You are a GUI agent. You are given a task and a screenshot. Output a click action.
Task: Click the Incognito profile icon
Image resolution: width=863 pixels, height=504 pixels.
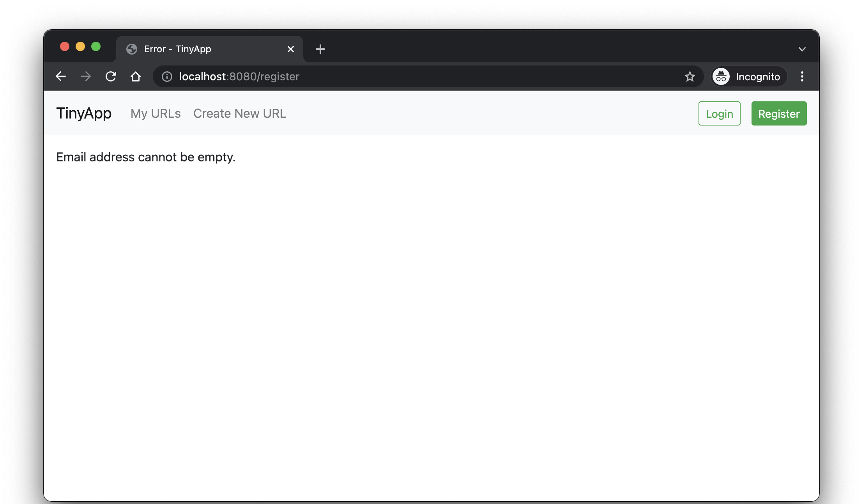coord(721,76)
